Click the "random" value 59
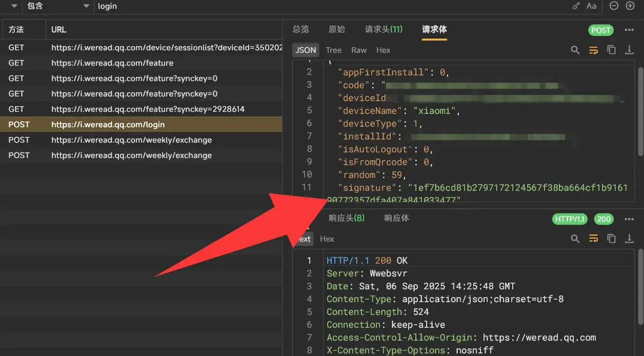The width and height of the screenshot is (644, 356). pos(396,175)
